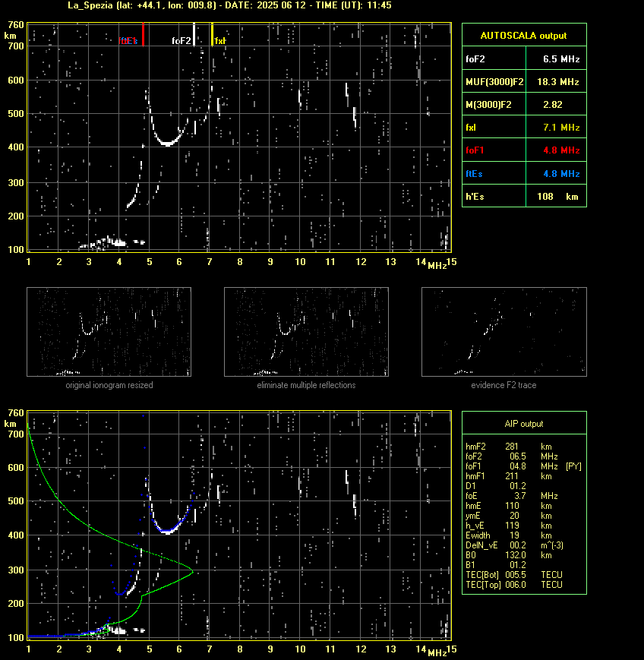Screen dimensions: 644x660
Task: Select the hmF1 '211' km row
Action: click(x=509, y=476)
